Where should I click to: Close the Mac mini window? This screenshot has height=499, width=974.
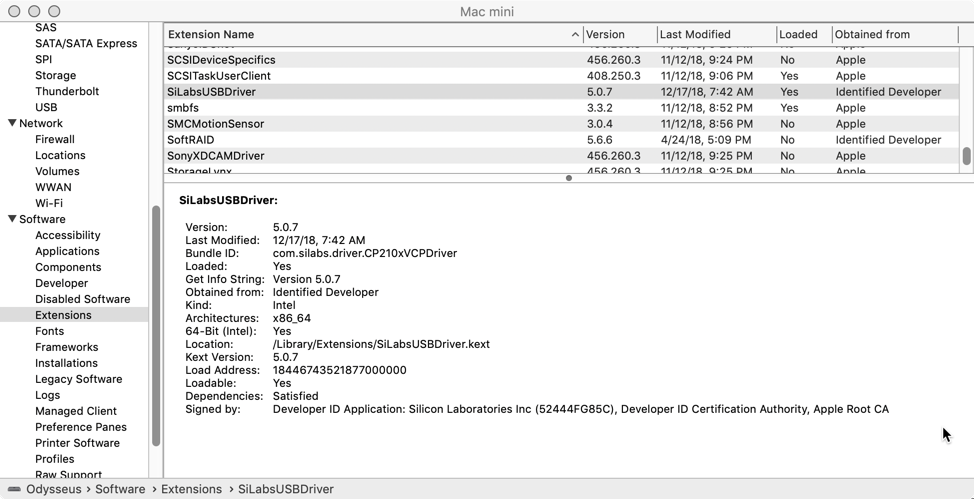(15, 11)
